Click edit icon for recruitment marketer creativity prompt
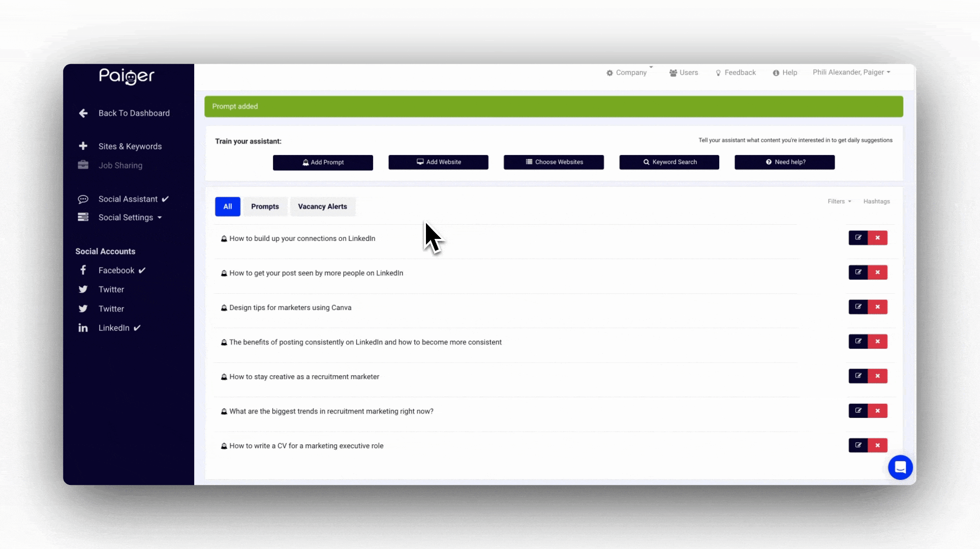Image resolution: width=980 pixels, height=549 pixels. click(858, 376)
